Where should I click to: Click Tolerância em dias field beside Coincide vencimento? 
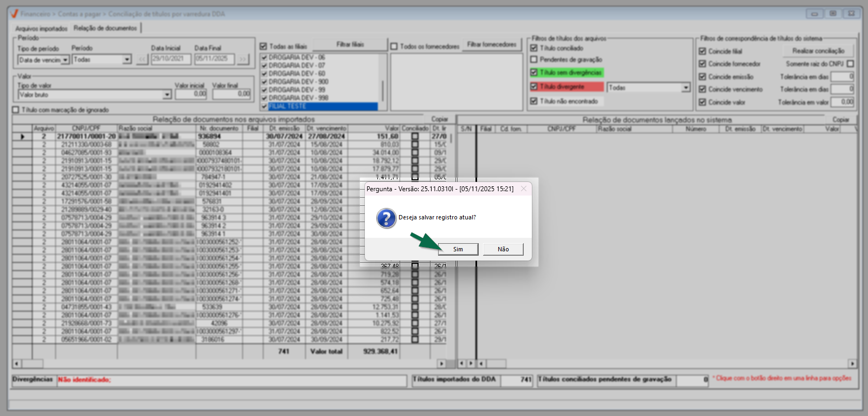(843, 89)
